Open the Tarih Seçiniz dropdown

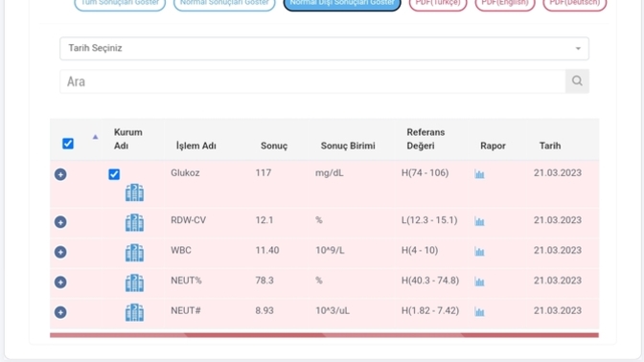pos(325,49)
